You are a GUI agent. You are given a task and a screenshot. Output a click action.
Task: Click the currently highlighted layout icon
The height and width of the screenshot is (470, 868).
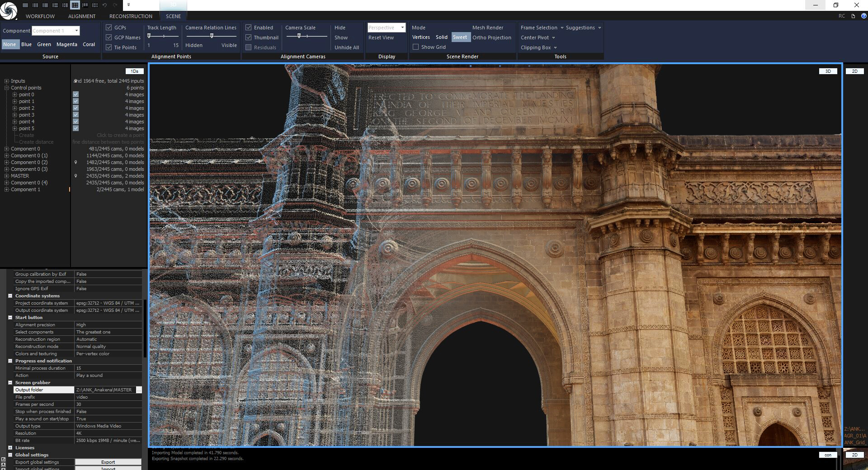pos(75,5)
